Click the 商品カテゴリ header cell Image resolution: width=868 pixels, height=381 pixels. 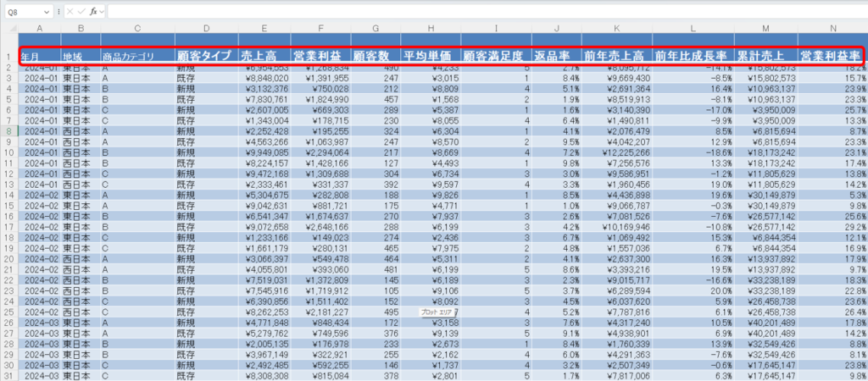137,56
